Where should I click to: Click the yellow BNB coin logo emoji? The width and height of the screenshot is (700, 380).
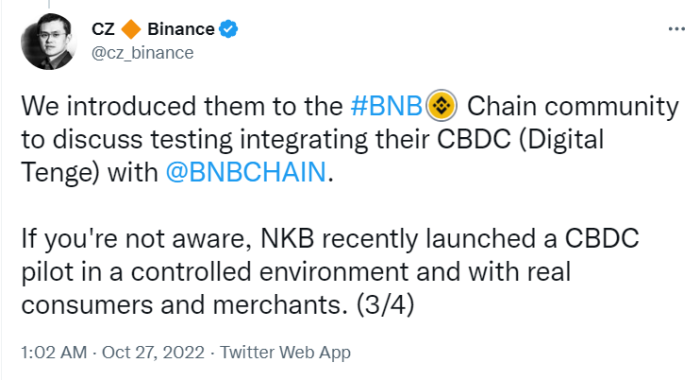click(442, 106)
